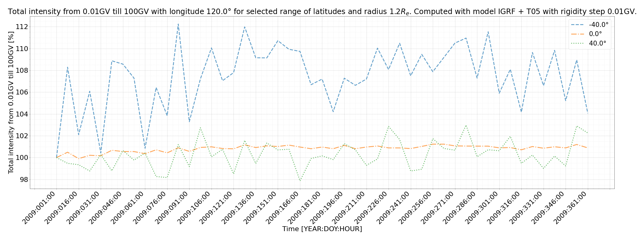Viewport: 644px width, 240px height.
Task: Click the y-axis label text
Action: click(11, 102)
